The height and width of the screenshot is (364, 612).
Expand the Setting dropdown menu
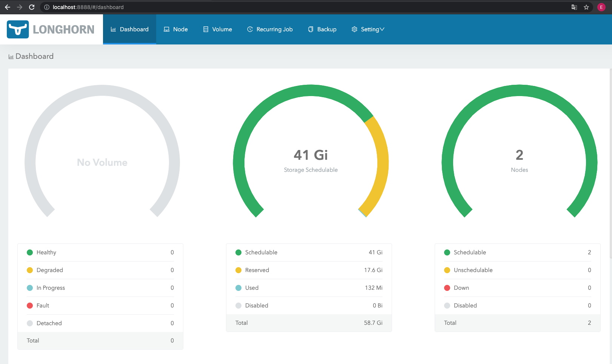[368, 29]
